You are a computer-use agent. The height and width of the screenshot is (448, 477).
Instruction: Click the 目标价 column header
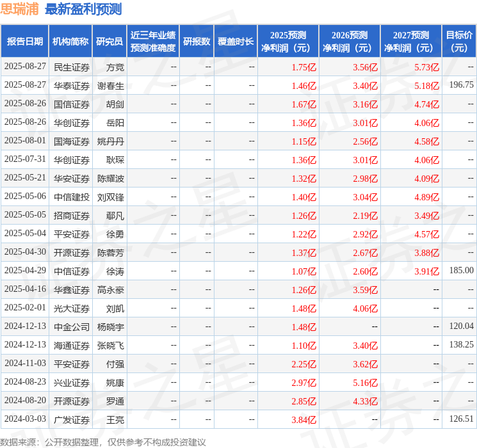(458, 42)
